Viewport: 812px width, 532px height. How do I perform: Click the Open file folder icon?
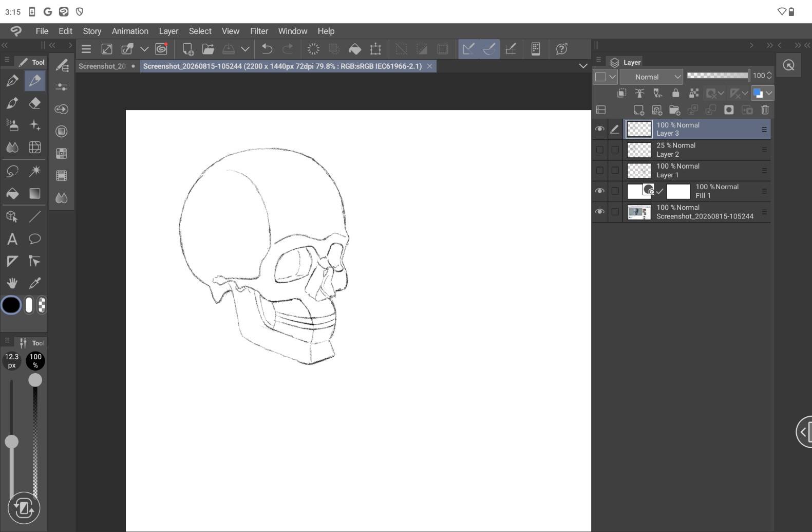(208, 49)
